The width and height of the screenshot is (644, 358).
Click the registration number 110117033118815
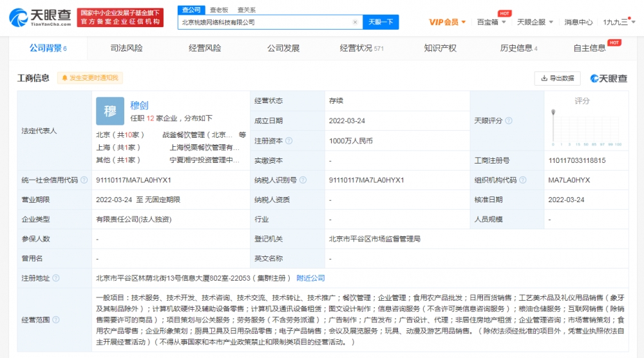[577, 160]
